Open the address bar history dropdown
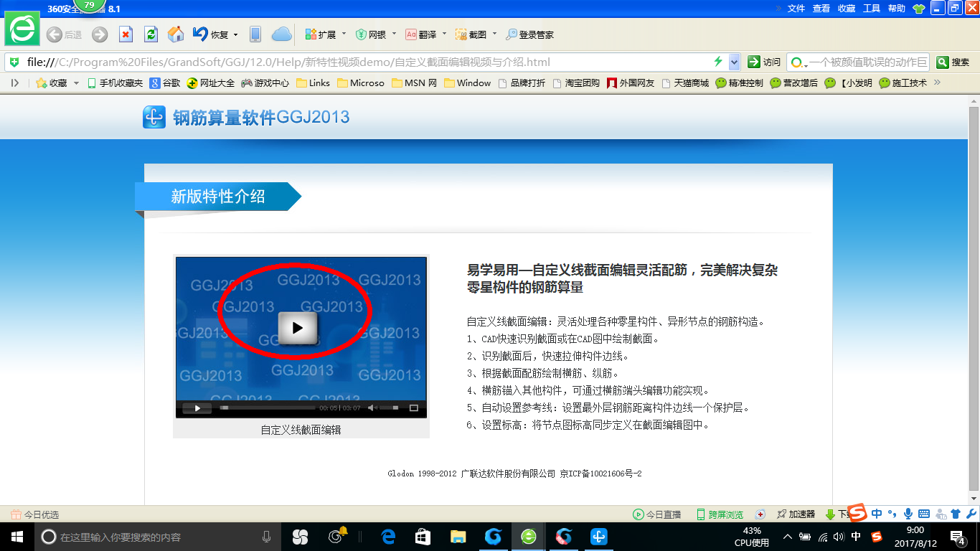The height and width of the screenshot is (551, 980). click(x=734, y=62)
